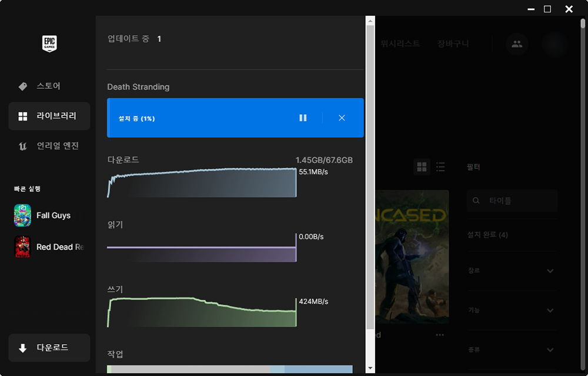Click the Epic Games logo
Viewport: 588px width, 376px height.
click(49, 44)
